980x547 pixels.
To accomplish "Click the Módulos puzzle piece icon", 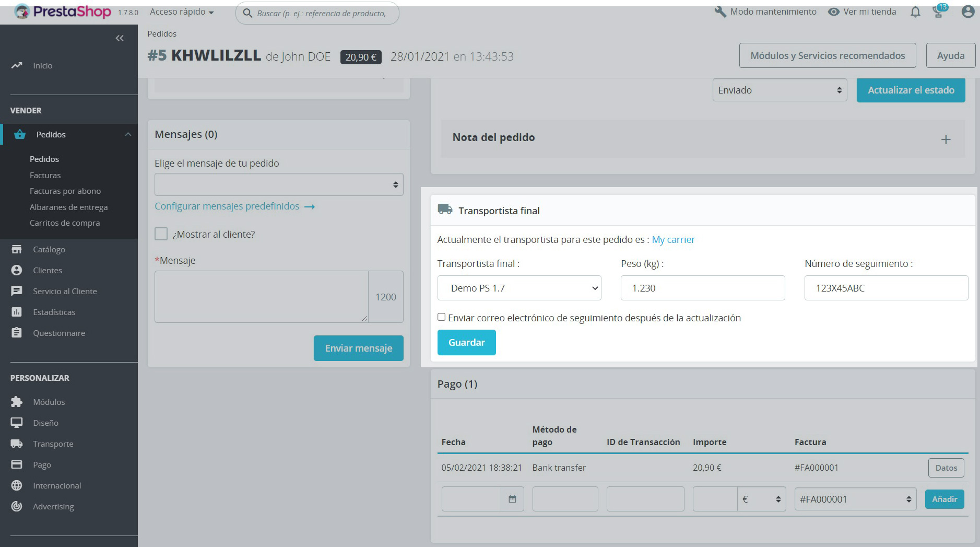I will 17,402.
